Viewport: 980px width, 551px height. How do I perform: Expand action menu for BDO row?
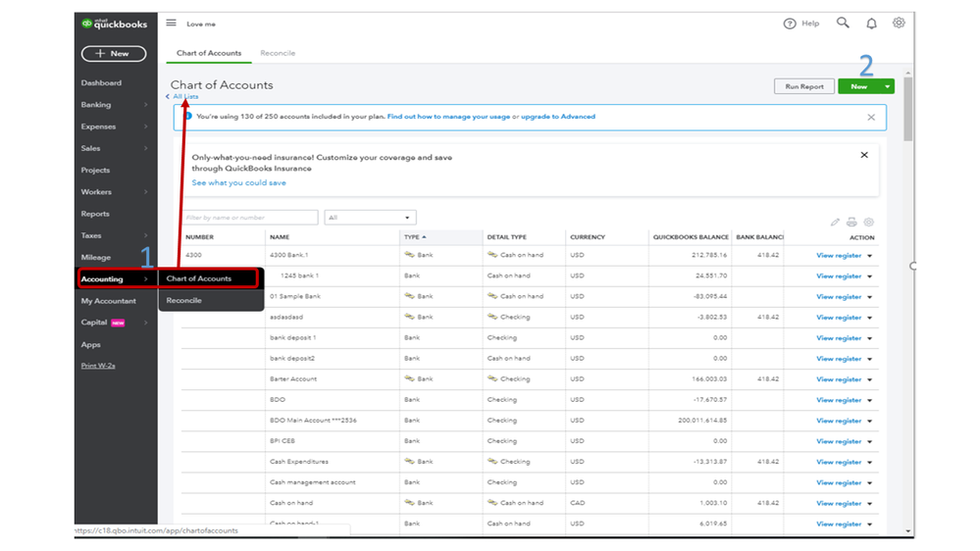point(869,400)
